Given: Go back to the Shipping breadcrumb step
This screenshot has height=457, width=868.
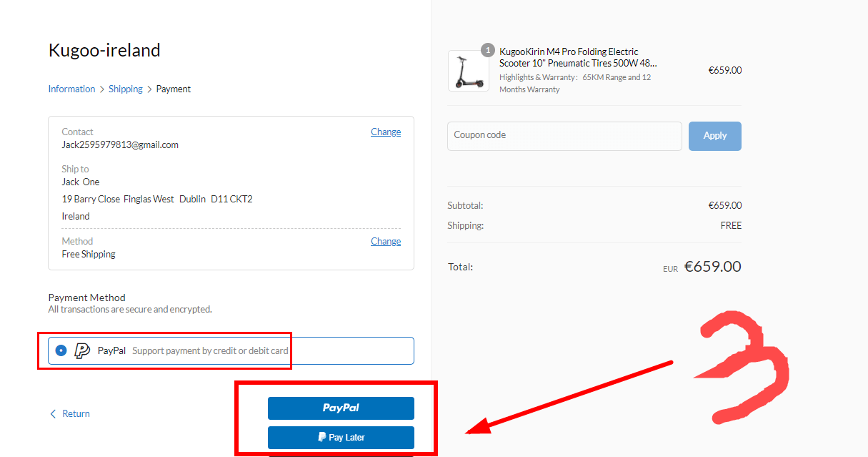Looking at the screenshot, I should (x=126, y=89).
